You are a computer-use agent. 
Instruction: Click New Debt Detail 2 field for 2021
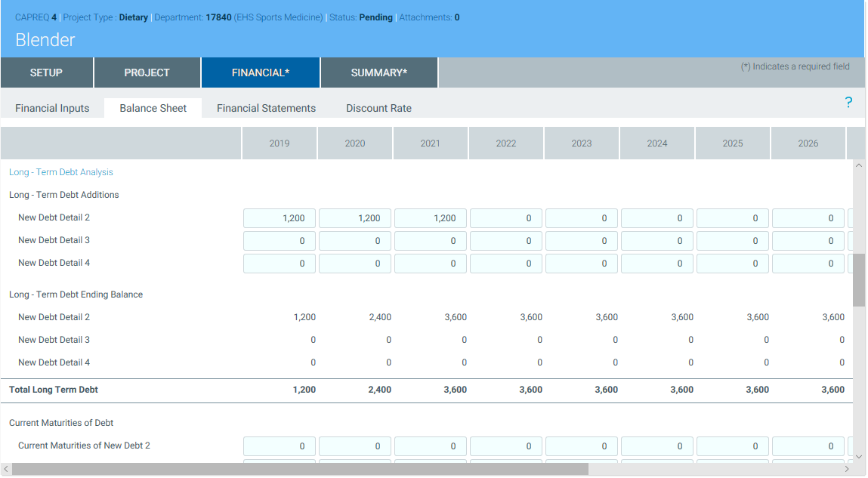tap(431, 218)
